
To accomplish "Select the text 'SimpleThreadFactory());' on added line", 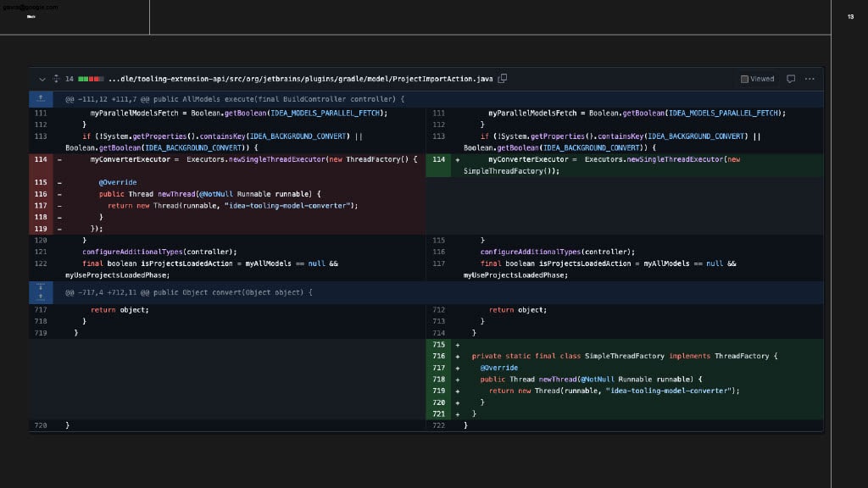I will point(511,171).
